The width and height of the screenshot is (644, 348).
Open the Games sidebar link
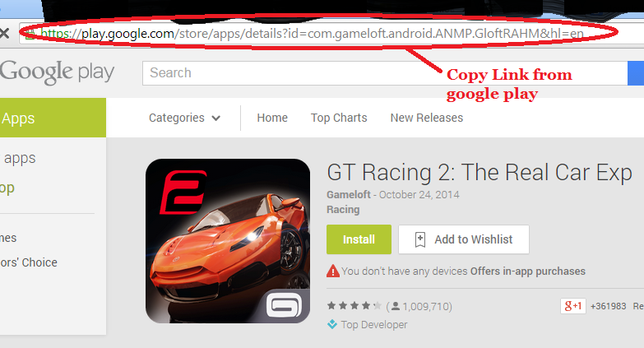point(8,238)
